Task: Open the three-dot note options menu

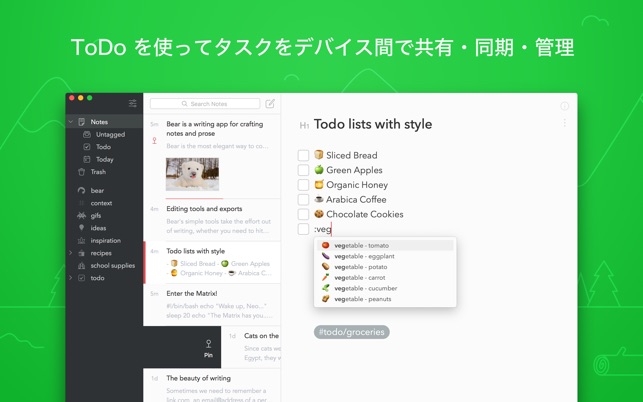Action: [x=565, y=123]
